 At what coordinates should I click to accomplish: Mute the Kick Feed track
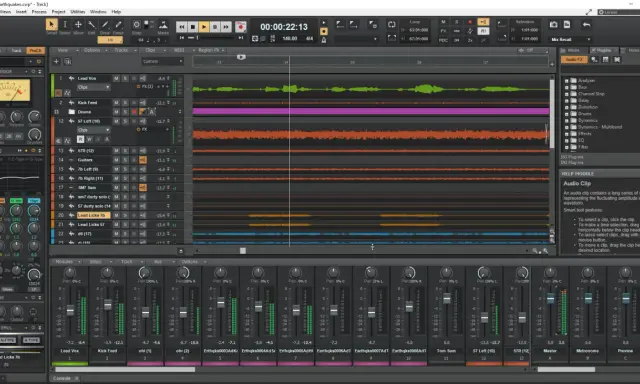[116, 103]
